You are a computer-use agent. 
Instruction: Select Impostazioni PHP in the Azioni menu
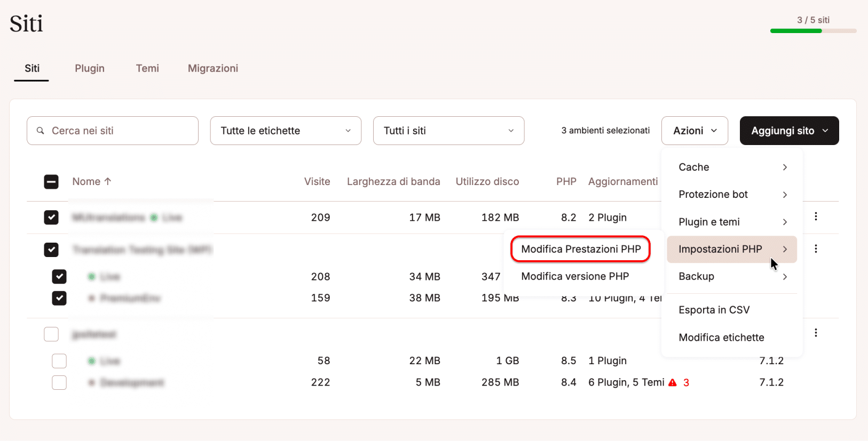pyautogui.click(x=732, y=249)
